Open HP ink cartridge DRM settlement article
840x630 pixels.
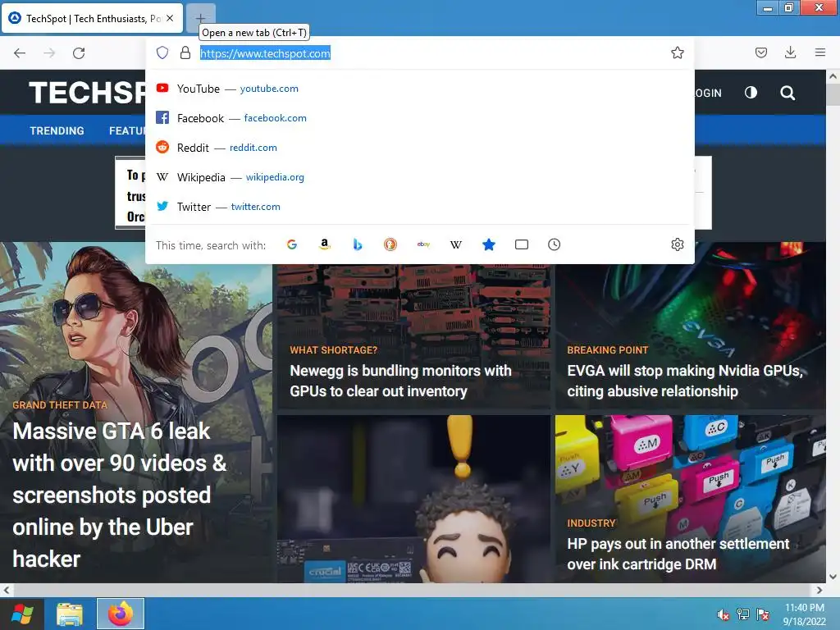[x=678, y=554]
